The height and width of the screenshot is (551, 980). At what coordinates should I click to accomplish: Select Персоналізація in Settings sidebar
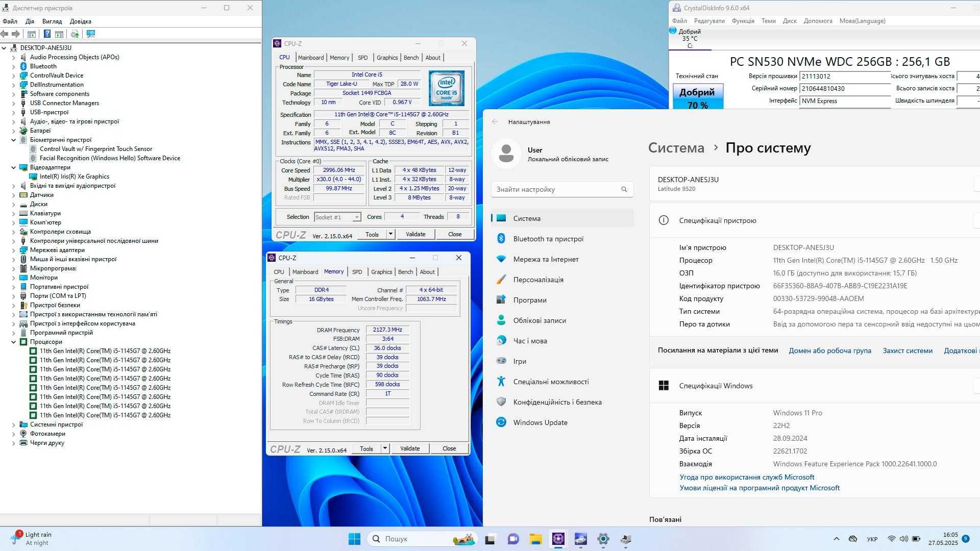pos(562,280)
